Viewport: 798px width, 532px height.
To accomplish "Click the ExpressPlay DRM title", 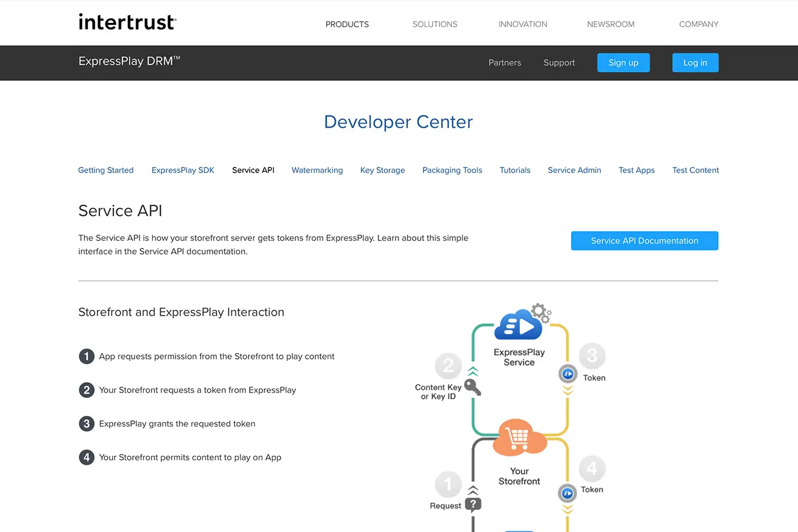I will click(129, 61).
